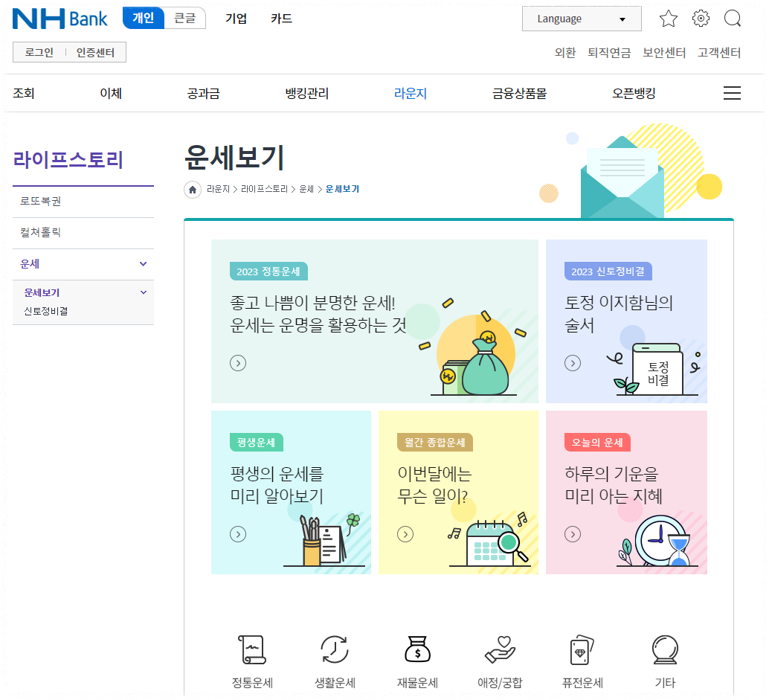Open 카드 top tab
Screen dimensions: 769x700
(282, 19)
